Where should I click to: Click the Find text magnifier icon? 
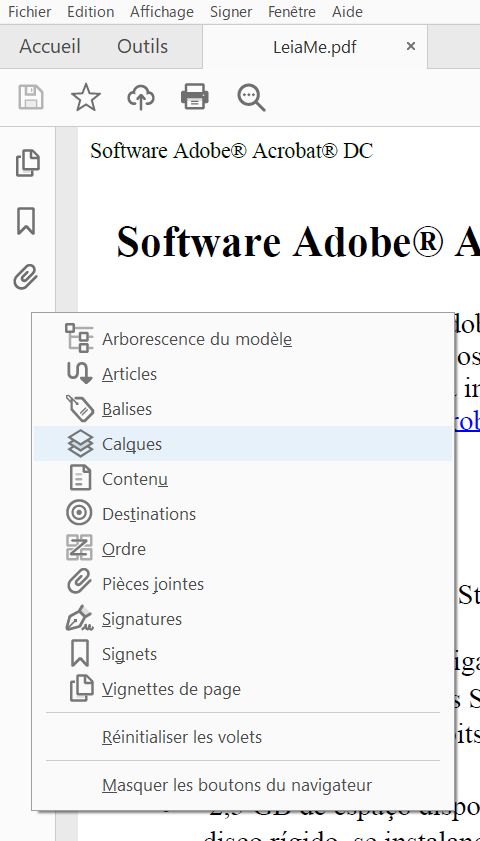click(x=251, y=98)
